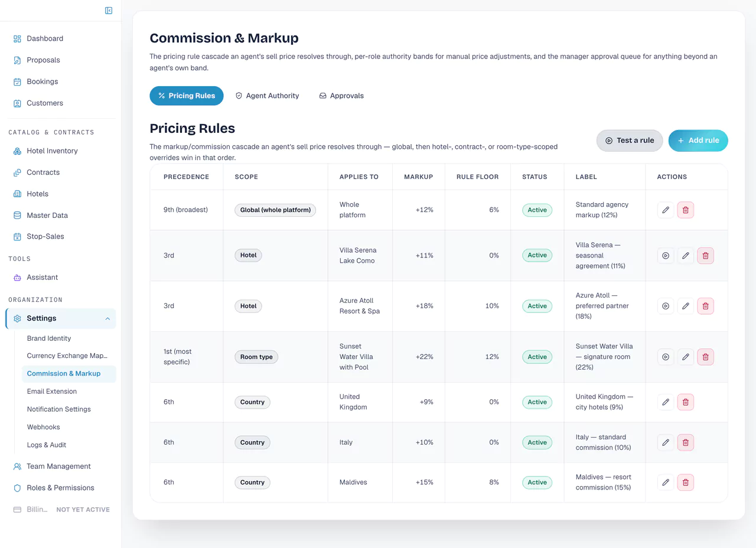Delete the Villa Serena Lake Como rule

click(x=706, y=256)
